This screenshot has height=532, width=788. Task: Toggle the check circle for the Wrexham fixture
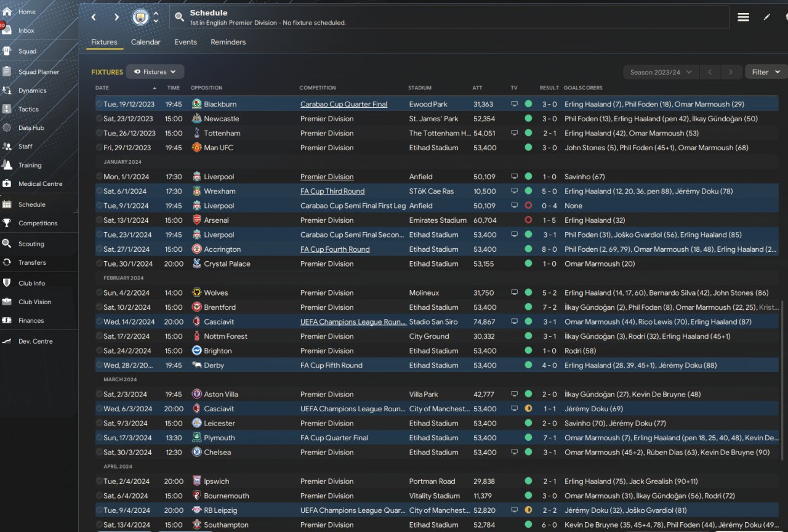99,191
